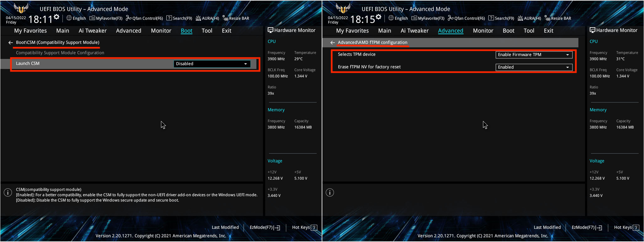Click the info circle icon in left BIOS help area
This screenshot has width=644, height=242.
tap(8, 192)
